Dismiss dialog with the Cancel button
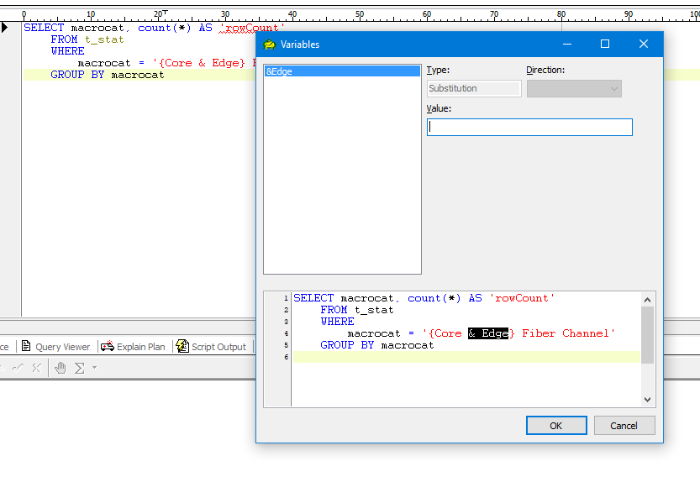Screen dimensions: 700x477 click(624, 425)
